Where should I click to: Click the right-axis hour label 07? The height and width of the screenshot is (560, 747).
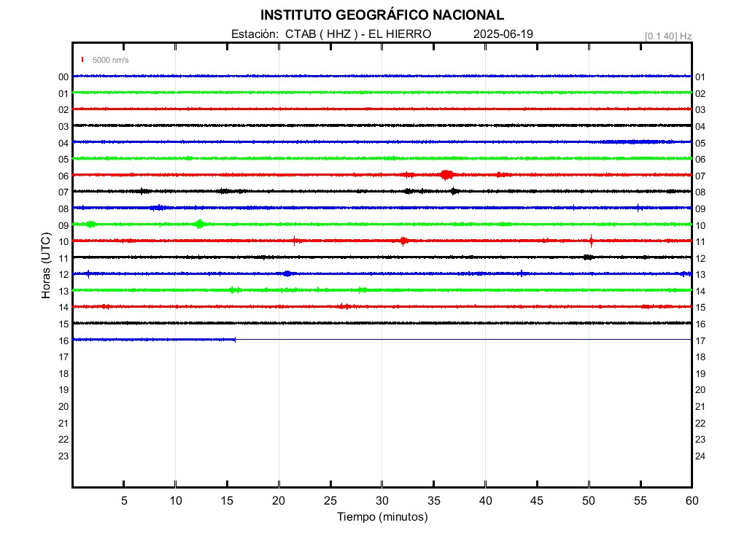point(700,176)
